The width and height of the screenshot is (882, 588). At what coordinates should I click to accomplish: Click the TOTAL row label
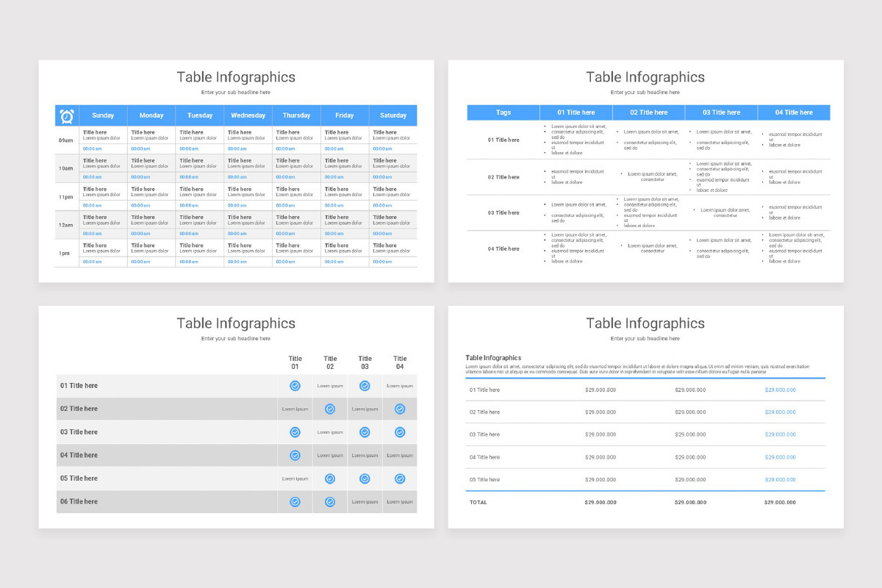pos(478,502)
